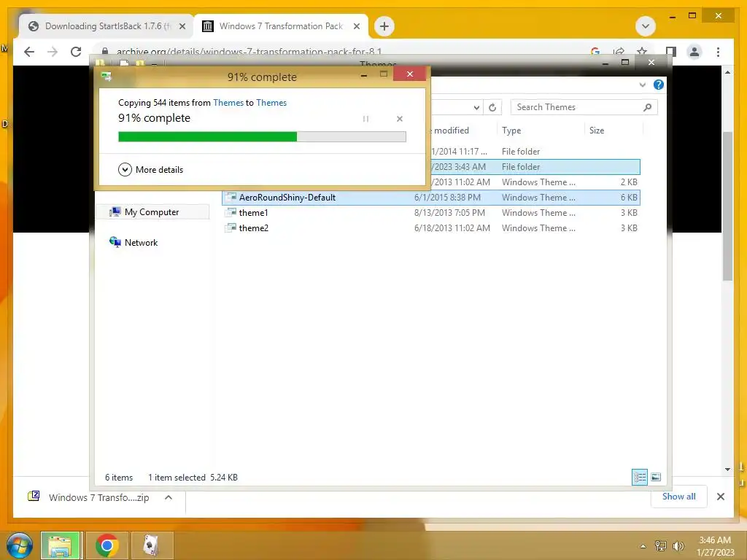Open the address bar history dropdown

point(476,108)
